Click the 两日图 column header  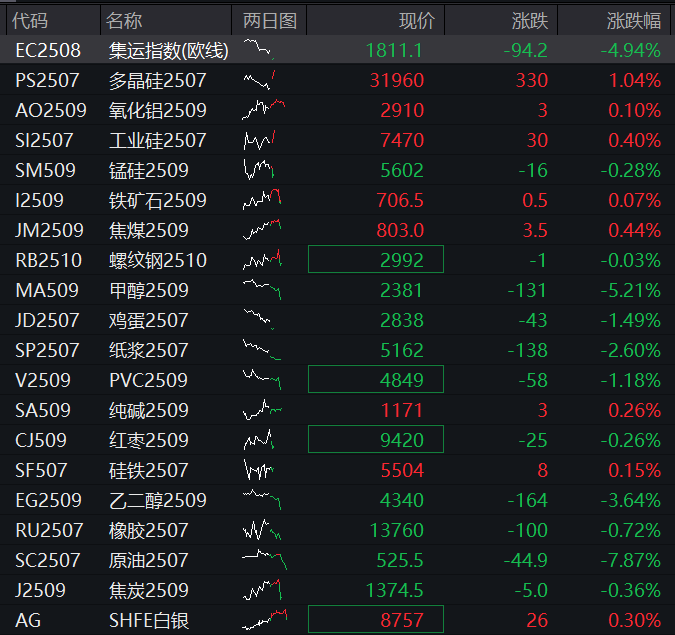point(269,20)
